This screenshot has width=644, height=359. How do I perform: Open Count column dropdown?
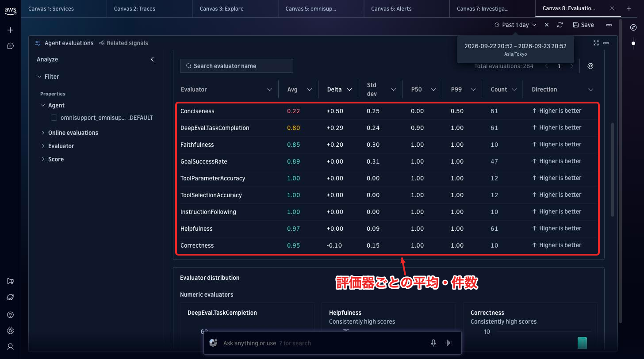514,90
